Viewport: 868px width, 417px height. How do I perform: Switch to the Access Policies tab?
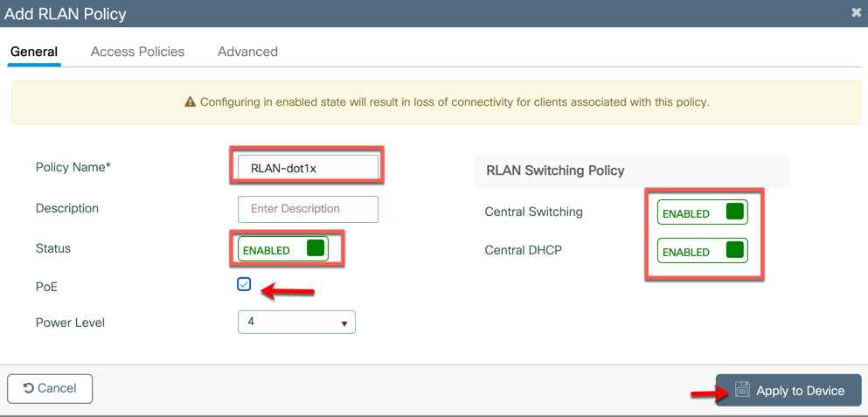click(x=137, y=52)
